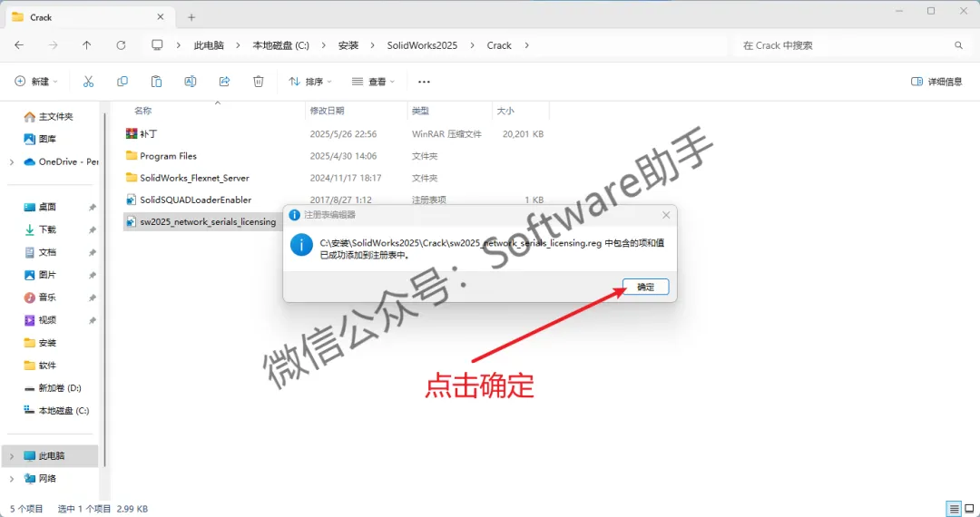980x517 pixels.
Task: Click the Paste clipboard icon in the toolbar
Action: pos(157,81)
